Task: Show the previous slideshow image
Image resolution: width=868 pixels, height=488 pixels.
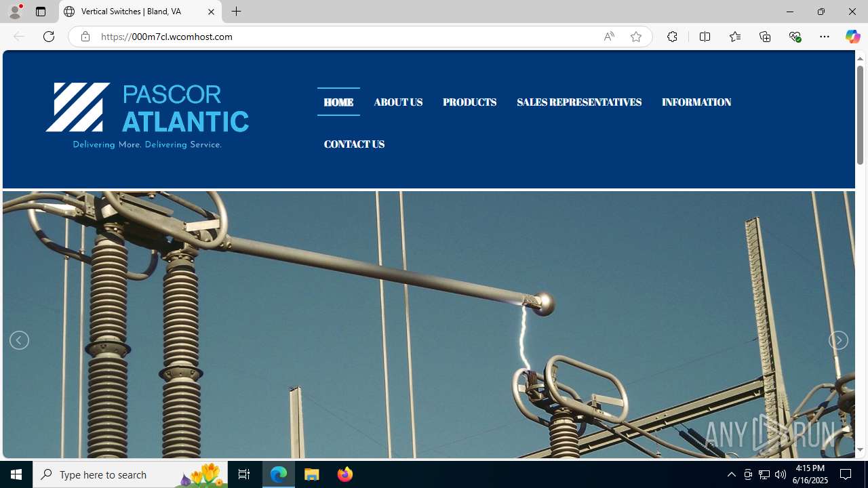Action: [19, 340]
